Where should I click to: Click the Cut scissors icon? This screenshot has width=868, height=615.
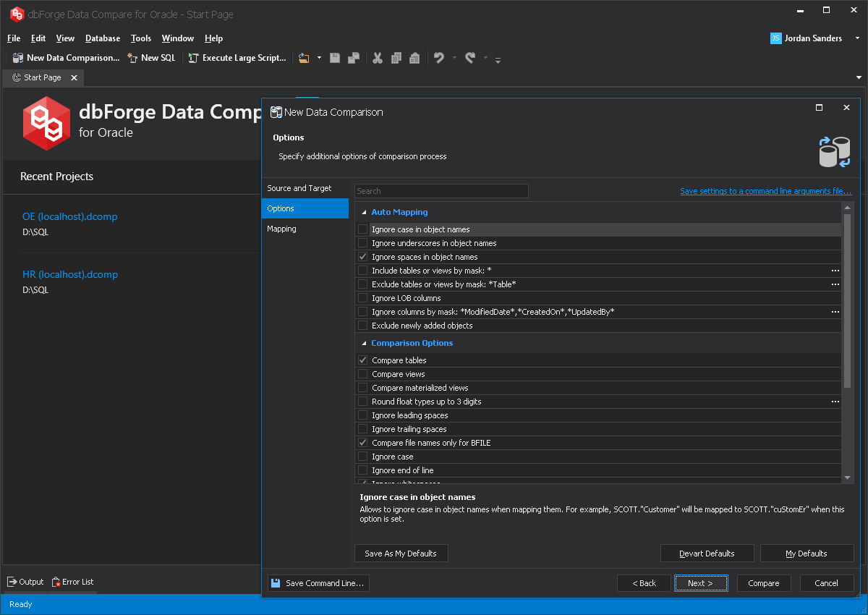(x=377, y=58)
